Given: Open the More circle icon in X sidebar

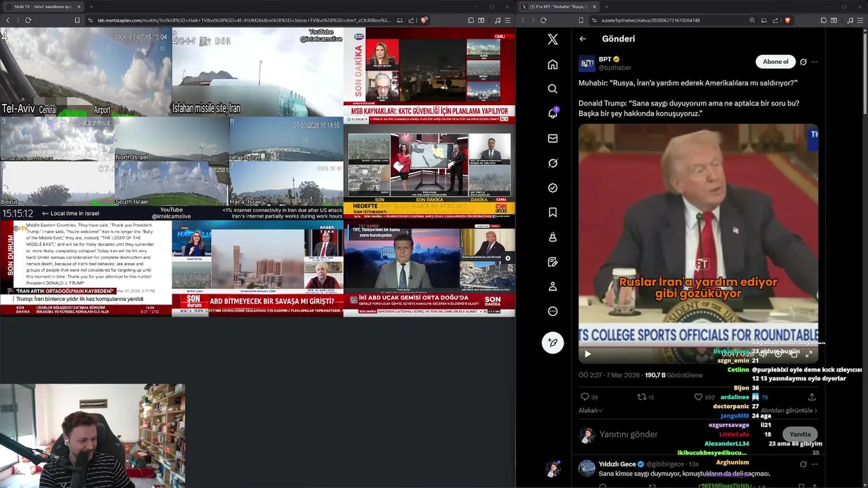Looking at the screenshot, I should click(553, 311).
